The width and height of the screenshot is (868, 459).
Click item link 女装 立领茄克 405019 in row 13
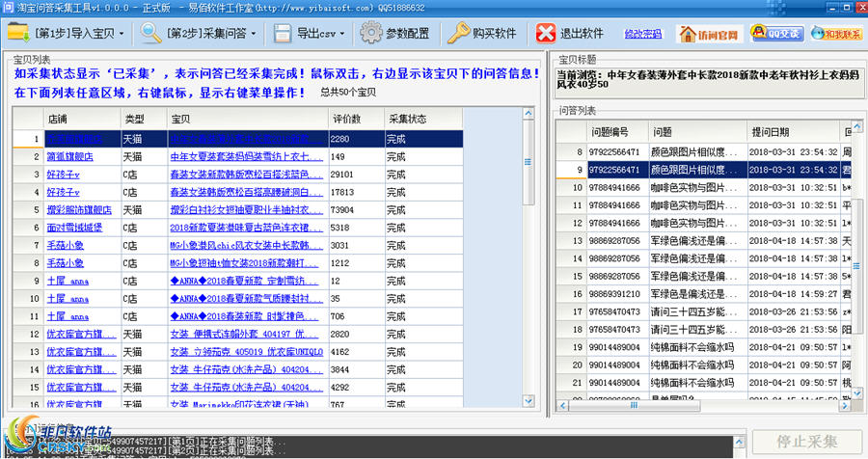(246, 352)
